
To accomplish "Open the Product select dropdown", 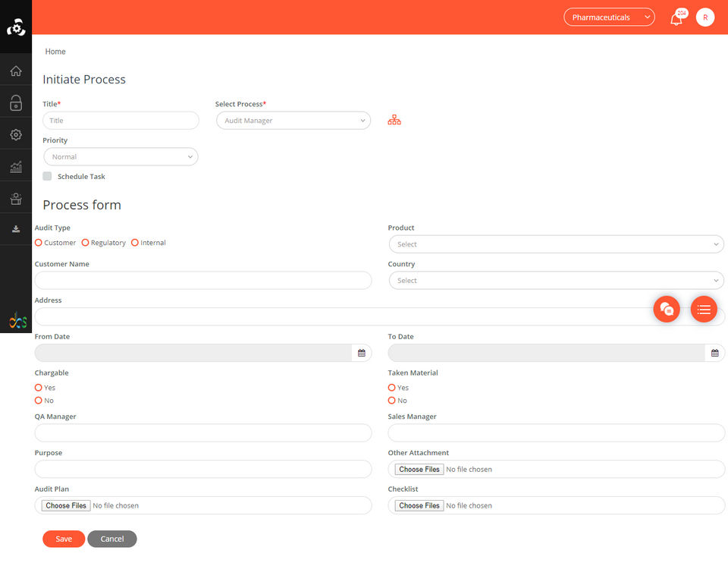I will 556,244.
